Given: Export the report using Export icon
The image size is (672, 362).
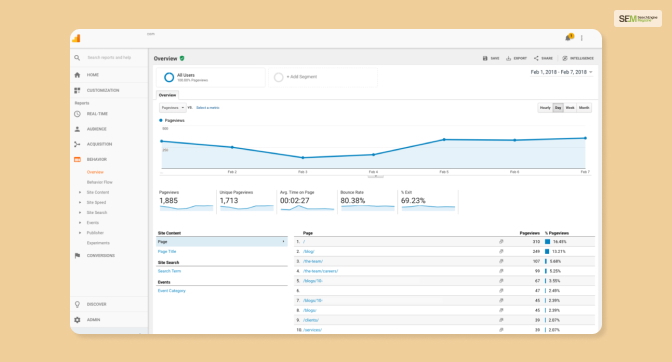Looking at the screenshot, I should [x=508, y=58].
